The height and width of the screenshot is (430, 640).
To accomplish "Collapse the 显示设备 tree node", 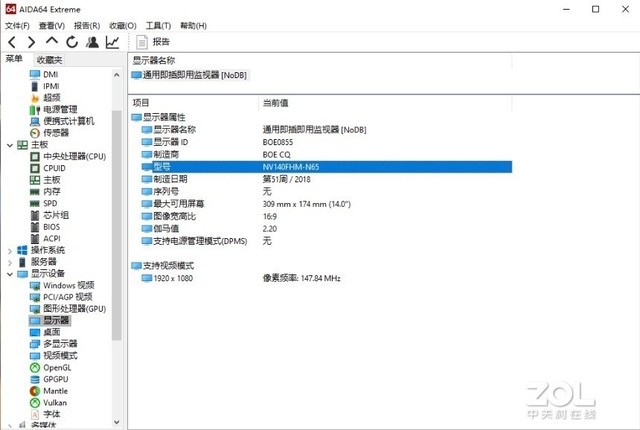I will coord(10,274).
